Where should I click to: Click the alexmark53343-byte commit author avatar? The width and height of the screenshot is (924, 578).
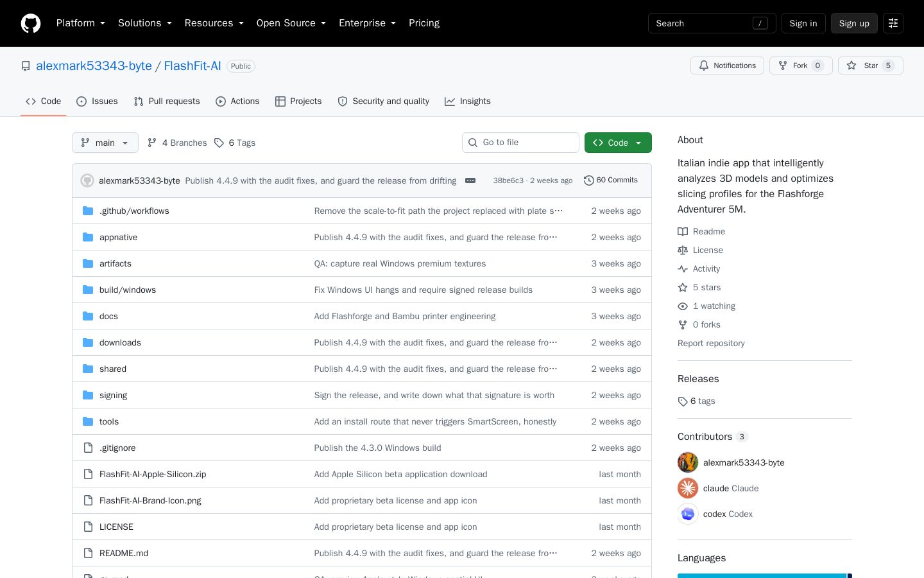pos(87,180)
